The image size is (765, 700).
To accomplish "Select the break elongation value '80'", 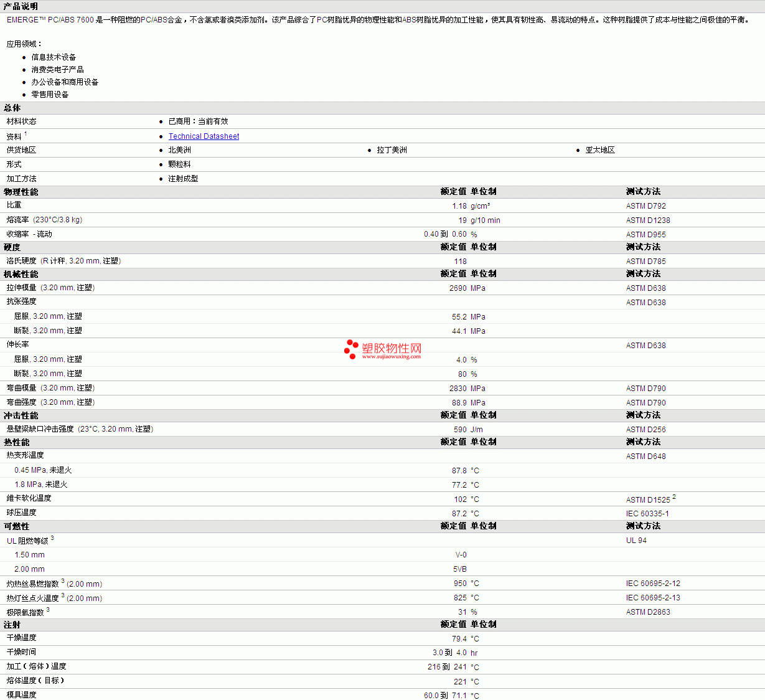I will point(462,374).
